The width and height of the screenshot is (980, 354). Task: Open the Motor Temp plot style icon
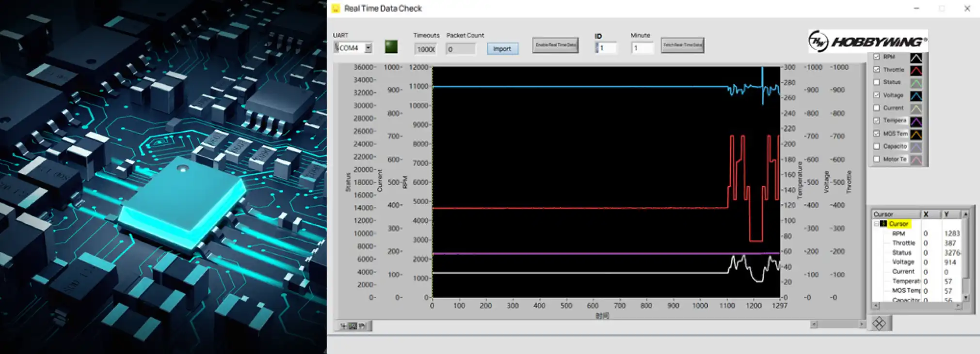[916, 159]
